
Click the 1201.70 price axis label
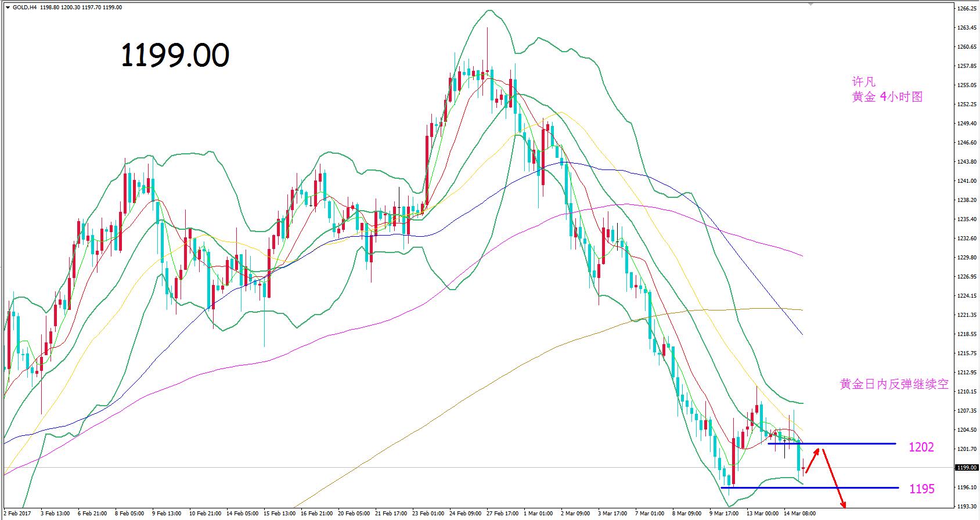click(967, 449)
